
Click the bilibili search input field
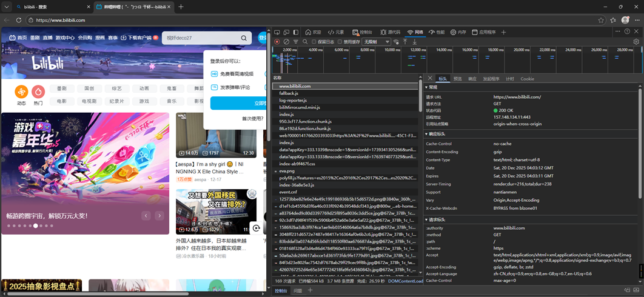click(200, 38)
